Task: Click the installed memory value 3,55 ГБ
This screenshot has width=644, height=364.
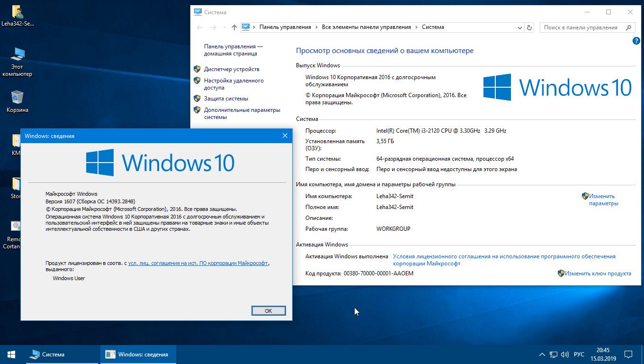Action: (385, 141)
